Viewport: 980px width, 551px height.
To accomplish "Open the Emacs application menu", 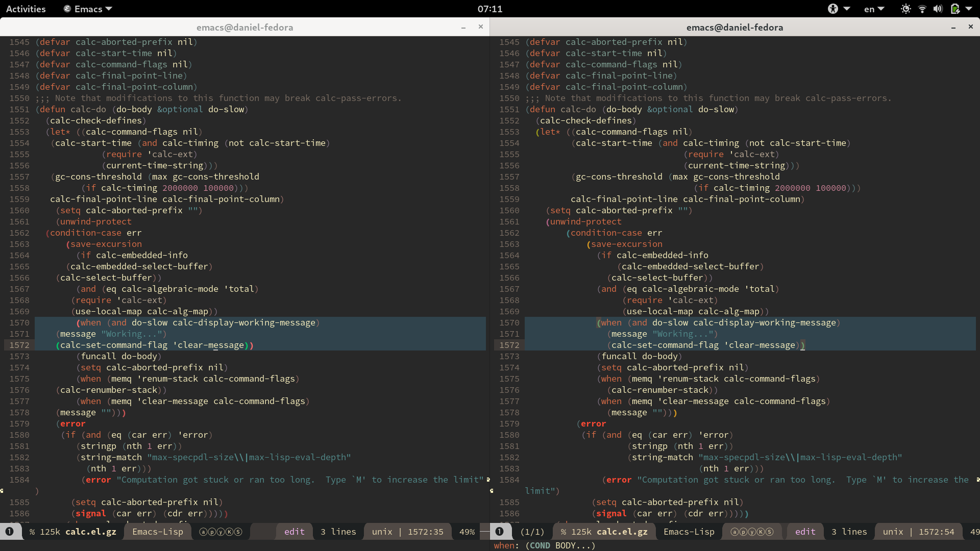I will click(87, 9).
